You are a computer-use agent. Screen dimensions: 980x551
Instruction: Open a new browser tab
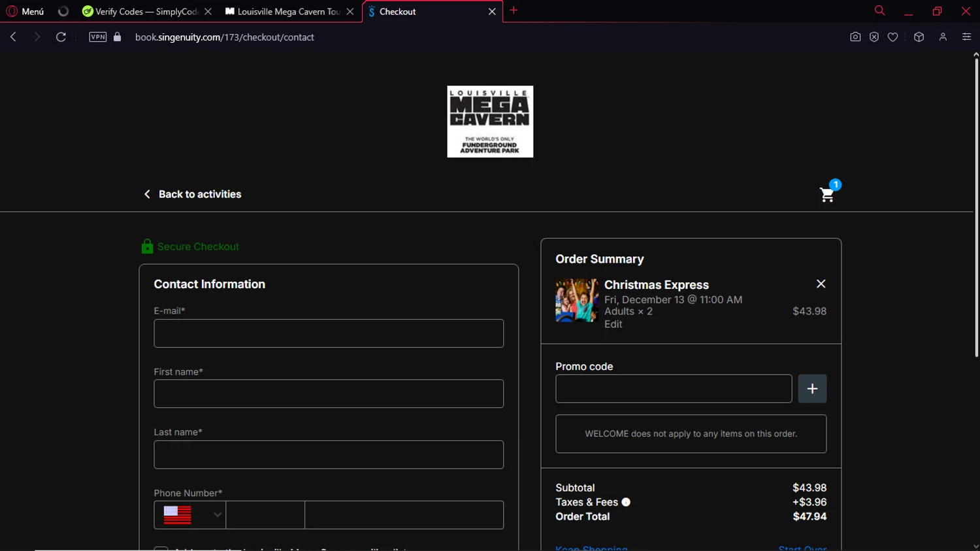[514, 10]
